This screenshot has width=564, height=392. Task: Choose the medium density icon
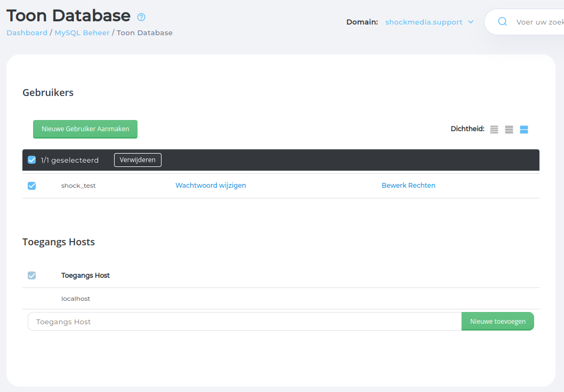click(509, 130)
